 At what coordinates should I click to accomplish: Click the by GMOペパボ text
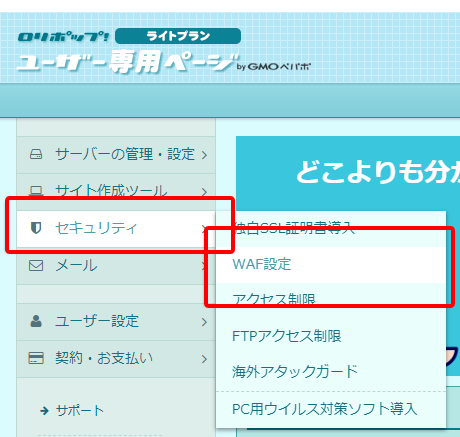273,67
